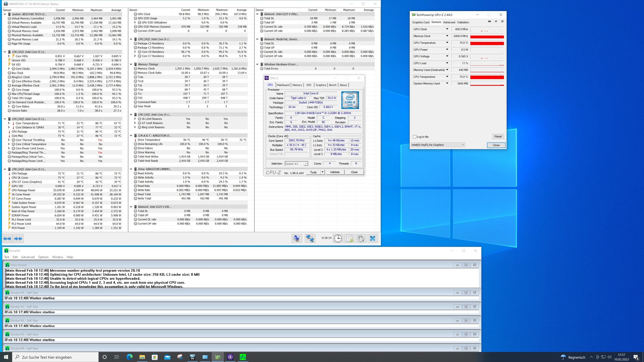Click the blue X icon in HWiNFO toolbar

(x=373, y=238)
